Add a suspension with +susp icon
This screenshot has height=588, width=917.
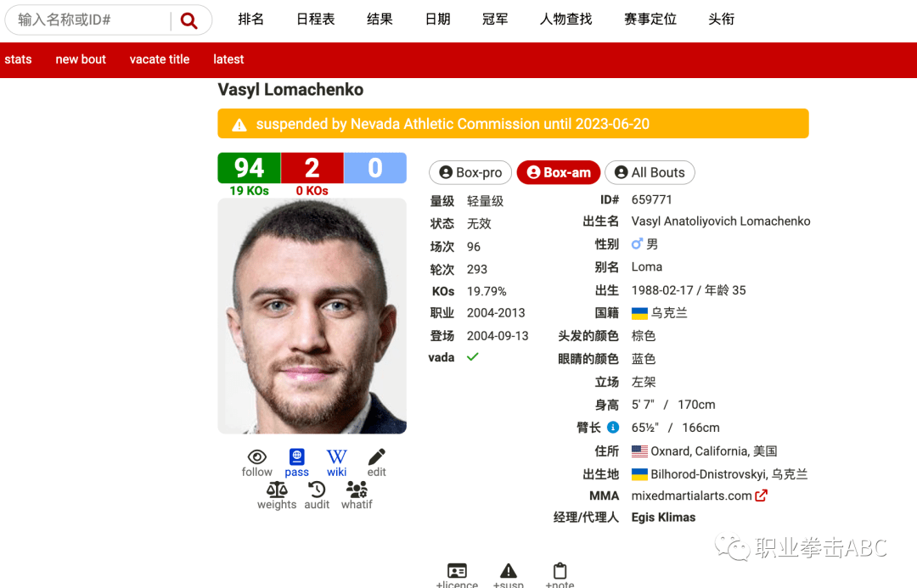click(509, 570)
